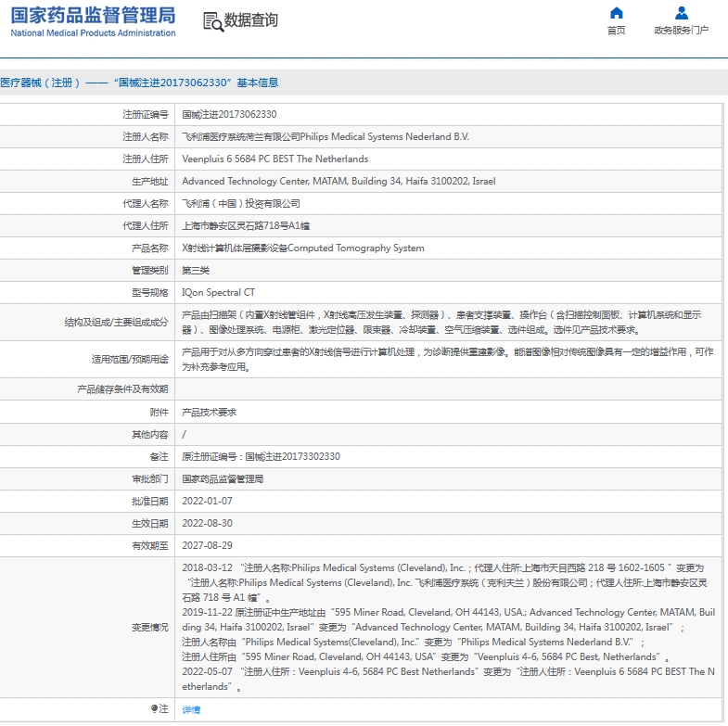Select registration number 国械注进20173062330 value

(x=229, y=114)
